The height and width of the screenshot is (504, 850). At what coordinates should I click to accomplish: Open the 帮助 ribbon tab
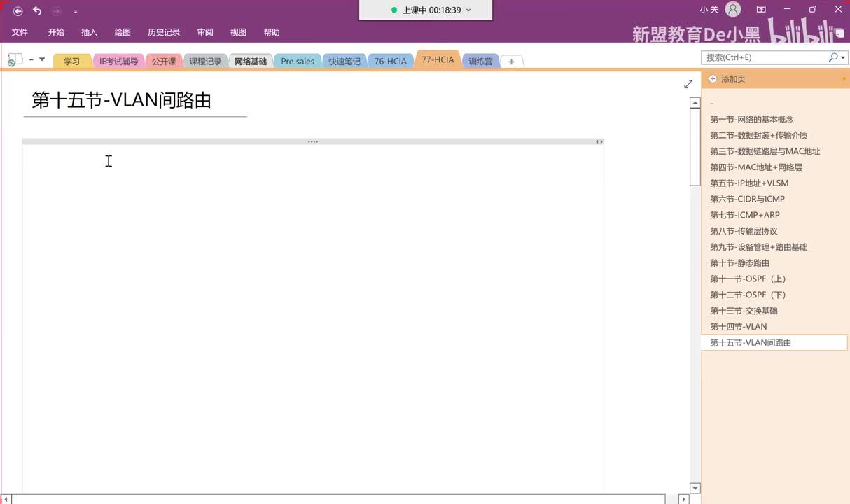(x=272, y=32)
